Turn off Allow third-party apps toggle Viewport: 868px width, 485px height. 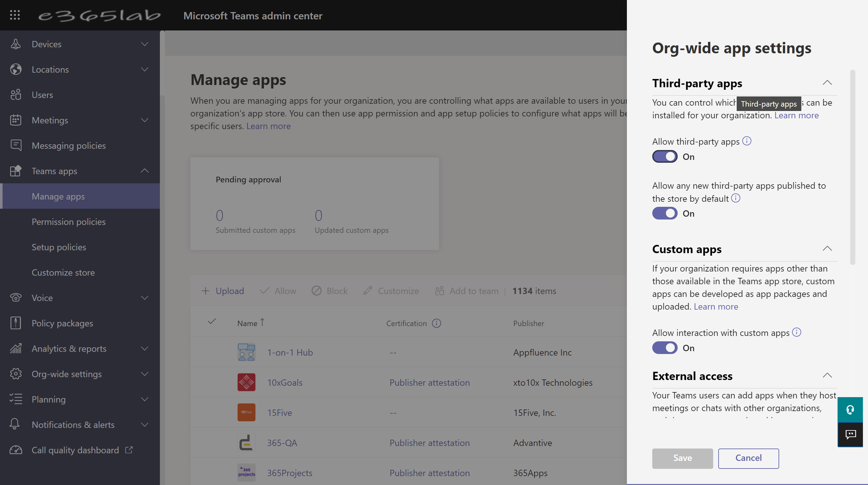[664, 157]
